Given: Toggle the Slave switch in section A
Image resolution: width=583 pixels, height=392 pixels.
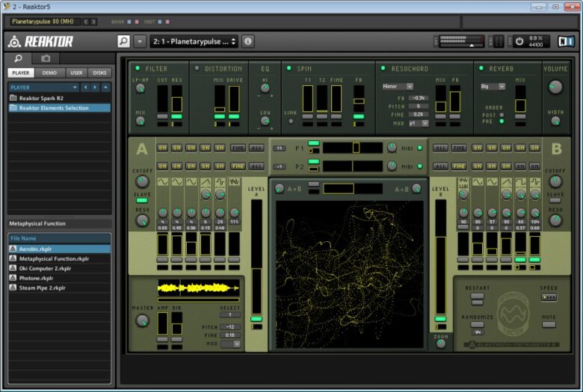Looking at the screenshot, I should coord(142,200).
